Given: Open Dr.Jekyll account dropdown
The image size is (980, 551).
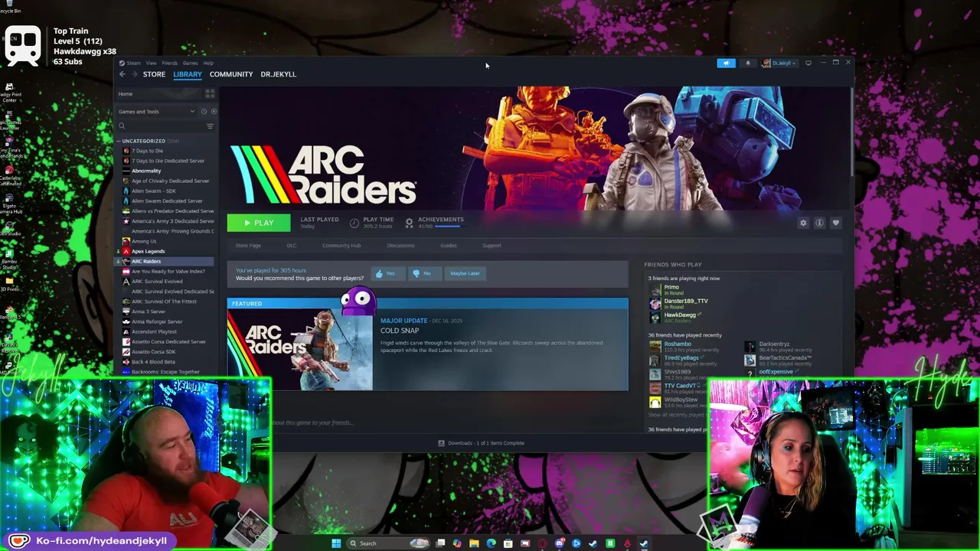Looking at the screenshot, I should point(779,63).
